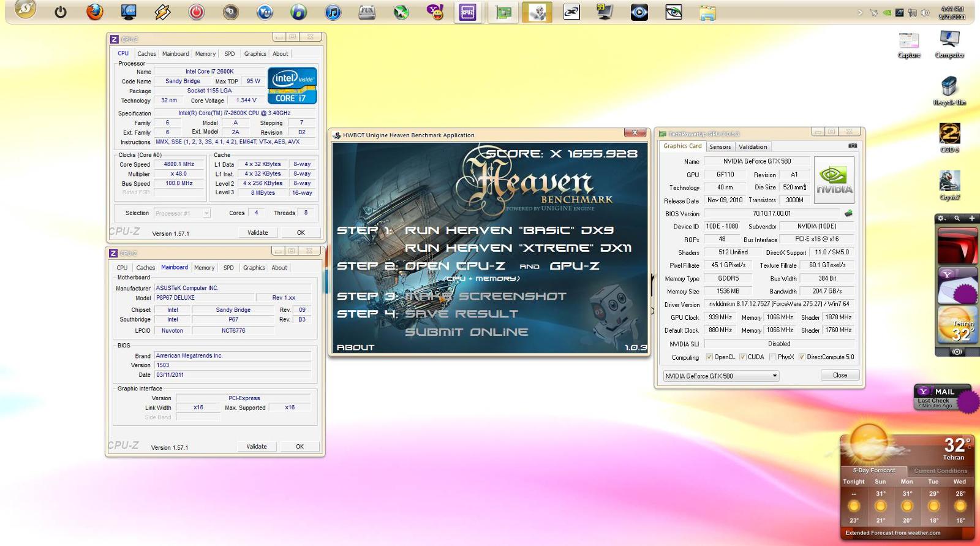Launch the COD6 desktop shortcut

coord(949,138)
